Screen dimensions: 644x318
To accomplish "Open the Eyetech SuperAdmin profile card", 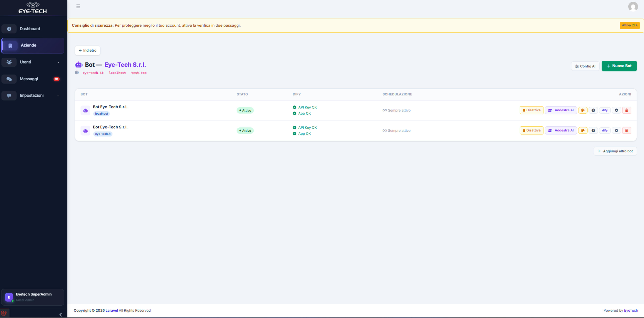I will (33, 297).
